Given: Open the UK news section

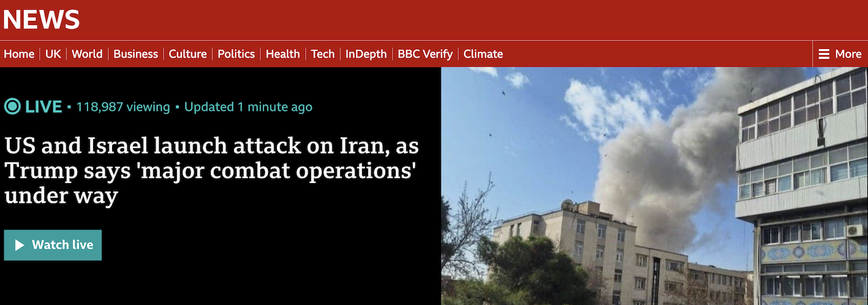Looking at the screenshot, I should pyautogui.click(x=53, y=54).
